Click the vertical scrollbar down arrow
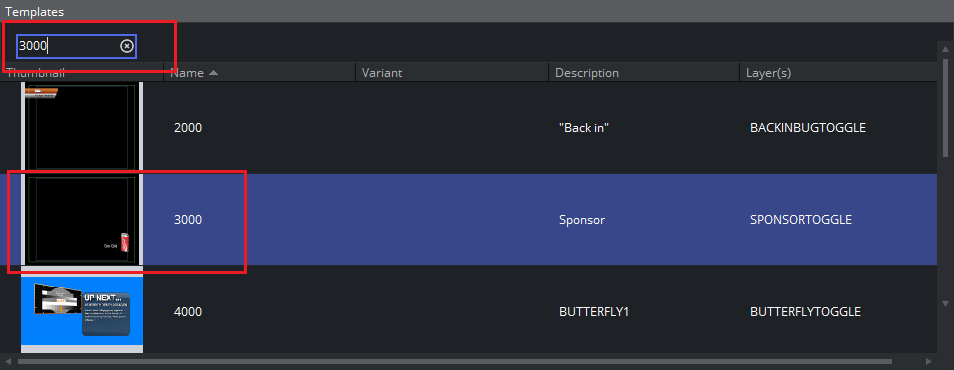The width and height of the screenshot is (954, 370). pos(945,303)
